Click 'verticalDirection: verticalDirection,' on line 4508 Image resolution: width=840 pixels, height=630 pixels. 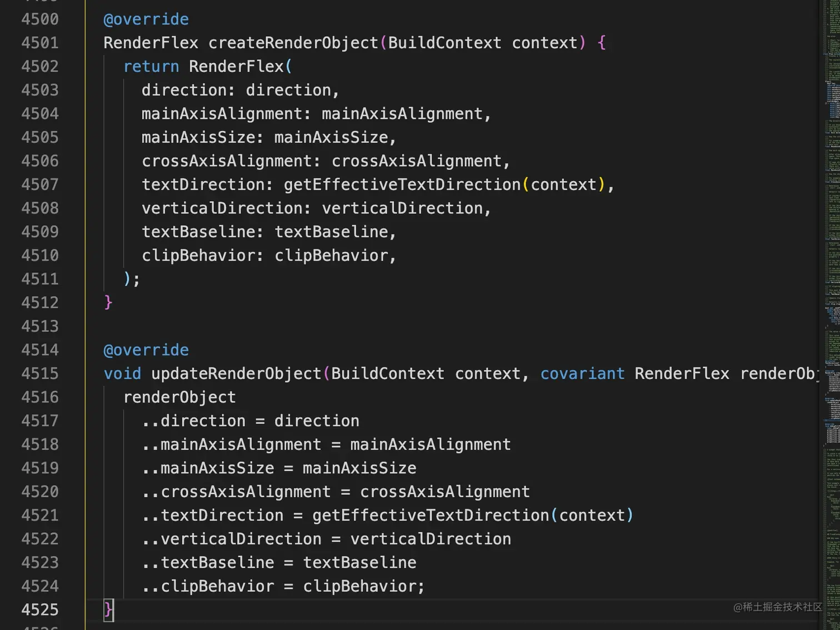(x=317, y=208)
